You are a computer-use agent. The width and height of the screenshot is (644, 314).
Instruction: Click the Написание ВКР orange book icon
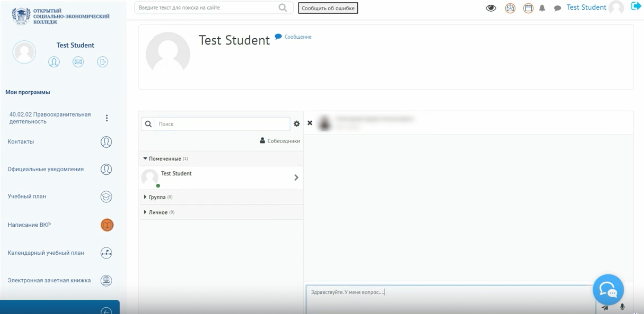(107, 225)
